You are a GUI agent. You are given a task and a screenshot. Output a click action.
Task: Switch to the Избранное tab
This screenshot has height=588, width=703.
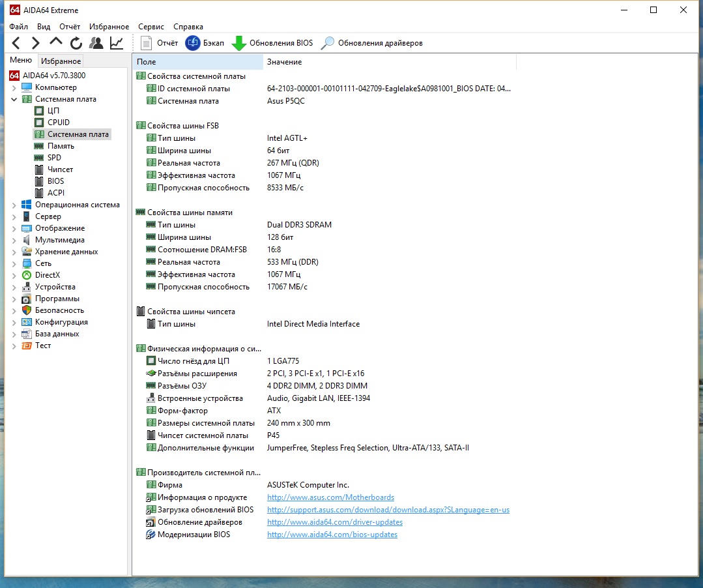pos(61,61)
